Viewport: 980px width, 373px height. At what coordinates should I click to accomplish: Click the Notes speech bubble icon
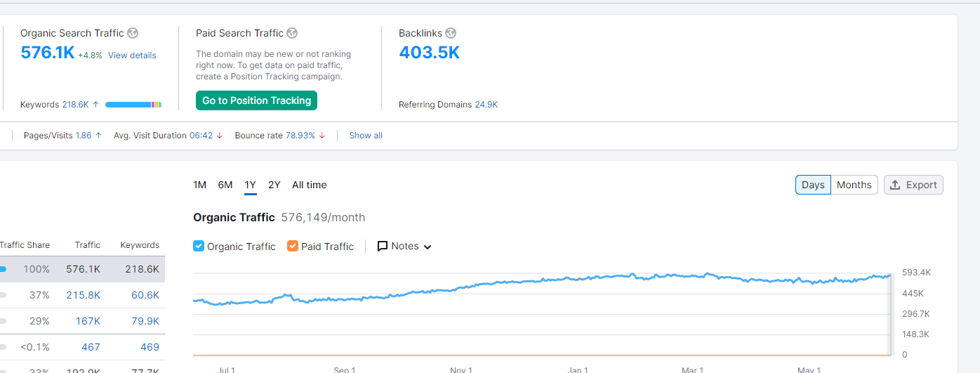point(383,247)
